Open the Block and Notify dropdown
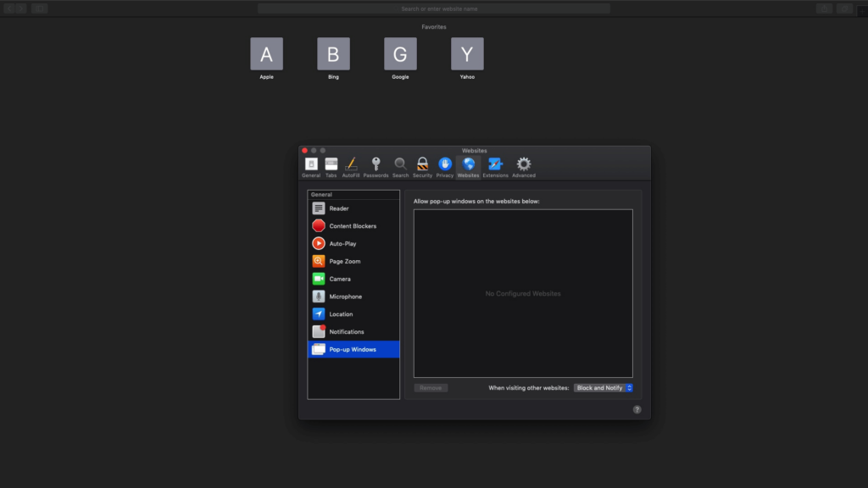Image resolution: width=868 pixels, height=488 pixels. pyautogui.click(x=604, y=387)
